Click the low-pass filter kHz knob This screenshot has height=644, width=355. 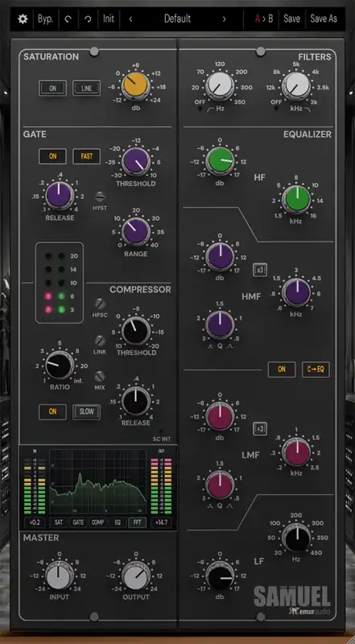coord(296,86)
